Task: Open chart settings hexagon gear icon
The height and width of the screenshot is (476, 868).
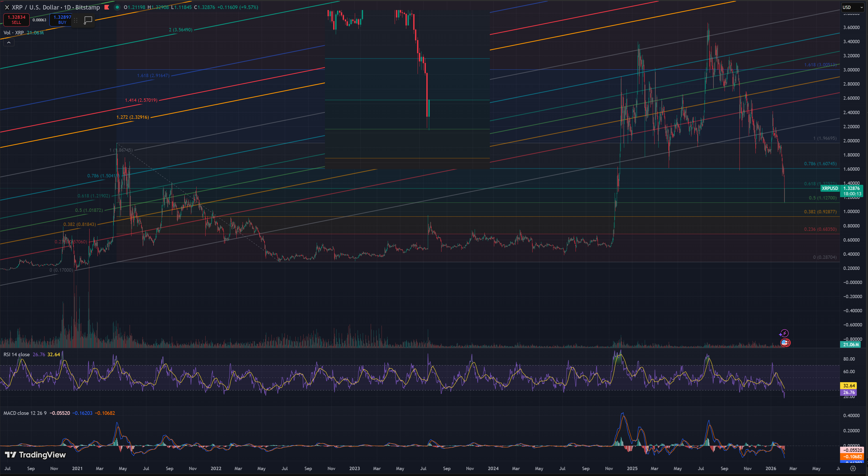Action: pos(853,468)
